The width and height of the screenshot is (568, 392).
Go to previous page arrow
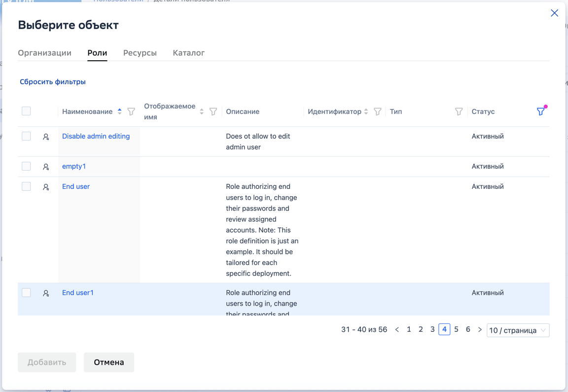tap(397, 330)
